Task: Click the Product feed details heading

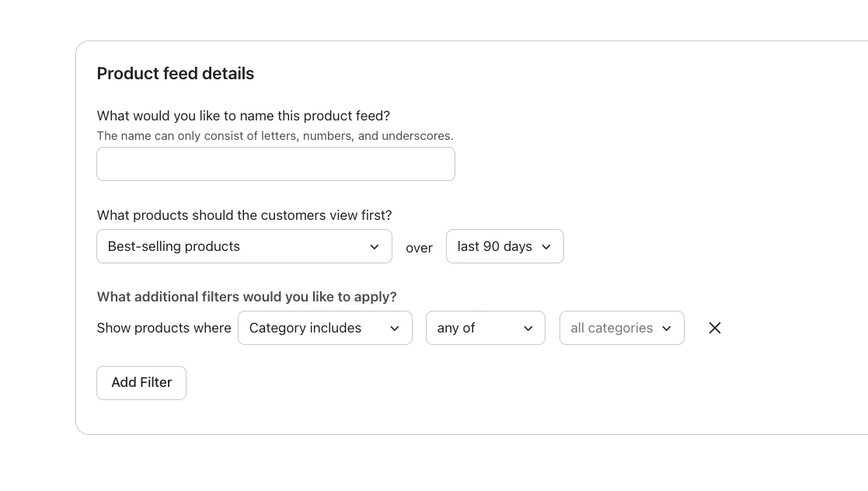Action: pos(176,74)
